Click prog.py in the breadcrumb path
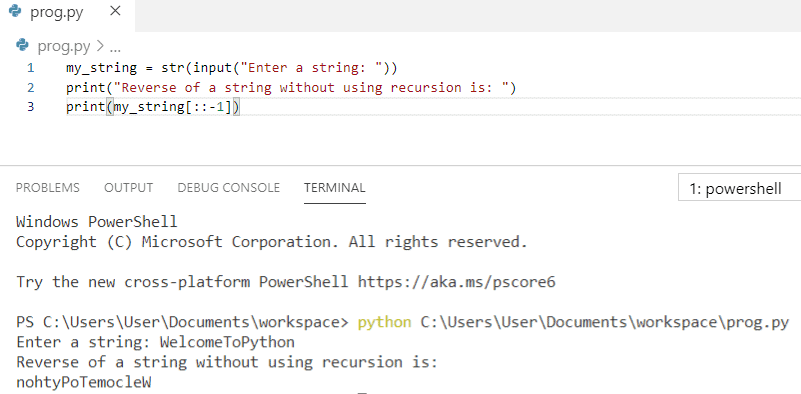 tap(64, 47)
